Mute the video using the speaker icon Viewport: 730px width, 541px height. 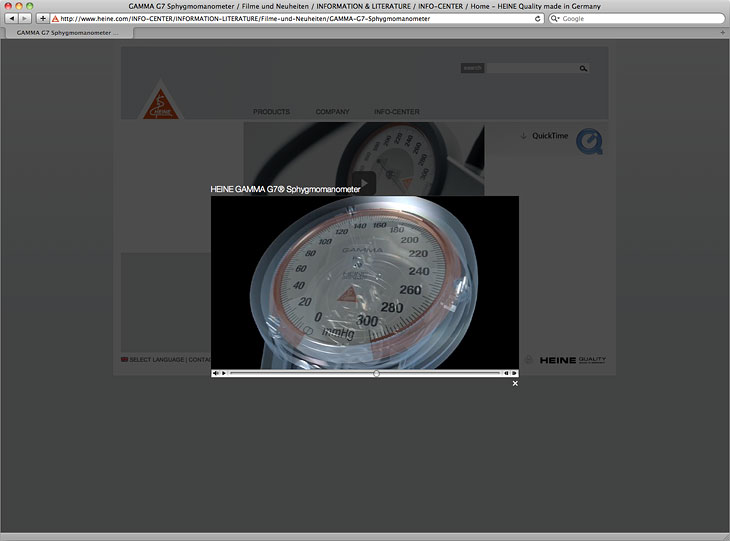tap(215, 373)
